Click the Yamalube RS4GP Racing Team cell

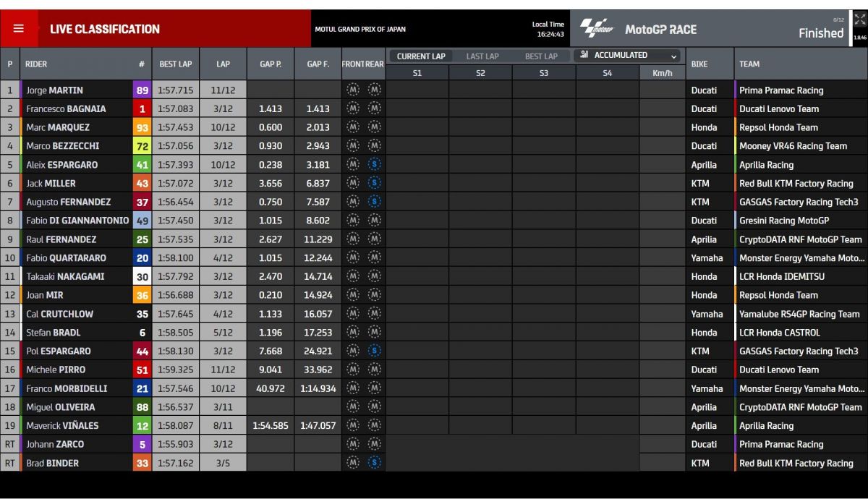[x=799, y=314]
